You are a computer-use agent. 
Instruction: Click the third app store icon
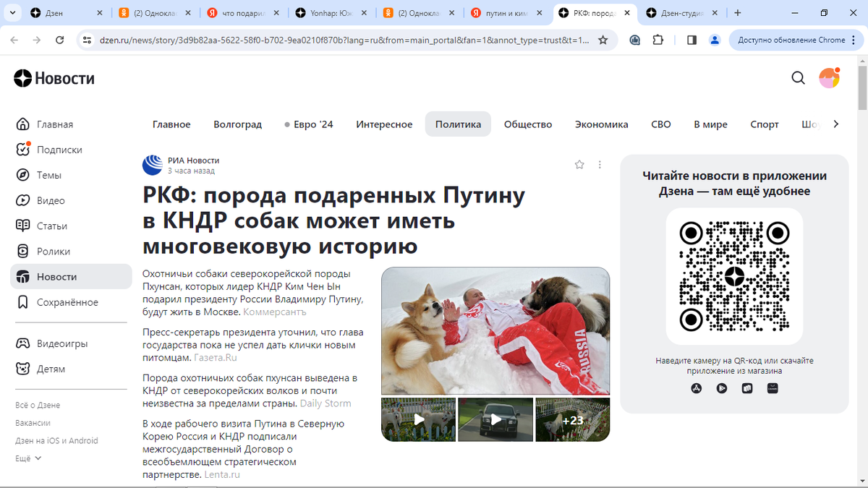(x=747, y=388)
